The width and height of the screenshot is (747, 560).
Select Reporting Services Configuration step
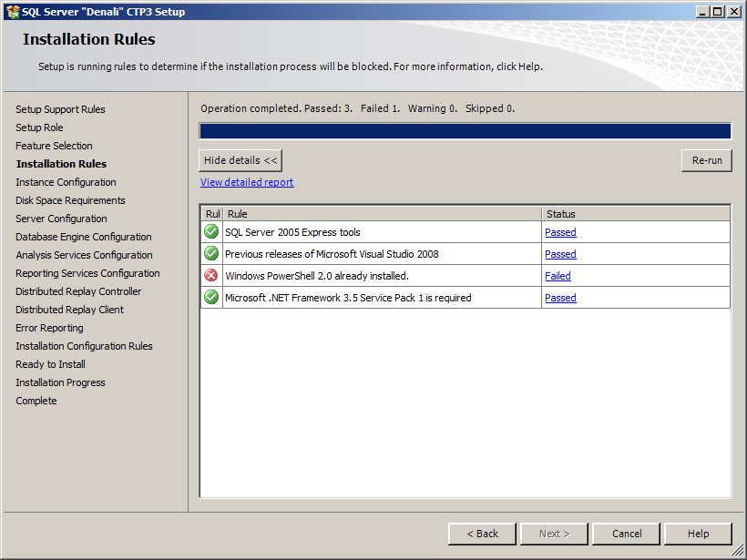tap(87, 273)
